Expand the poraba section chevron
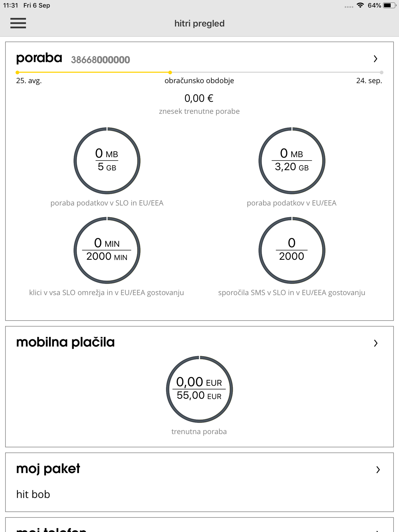This screenshot has width=399, height=532. point(375,59)
